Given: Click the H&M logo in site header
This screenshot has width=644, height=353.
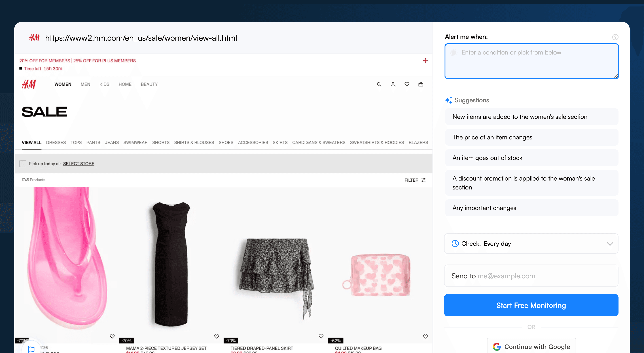Looking at the screenshot, I should [29, 84].
